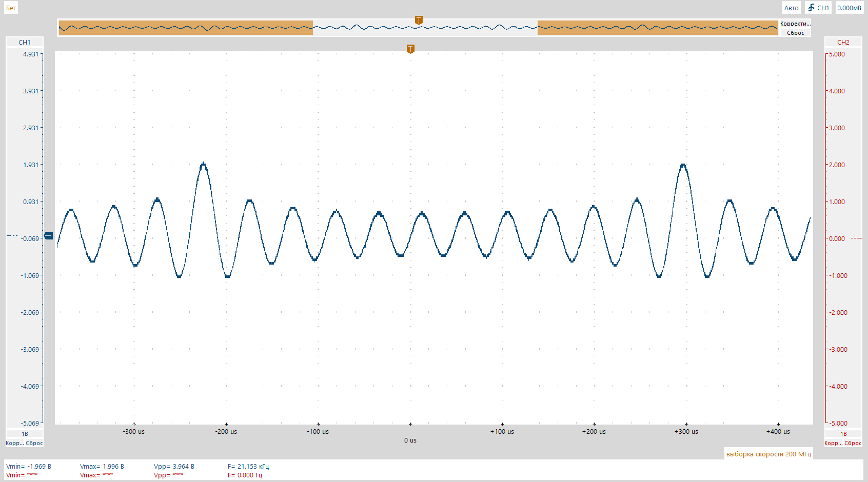Click the F= 21.153 кГц measurement
Image resolution: width=868 pixels, height=482 pixels.
point(248,466)
